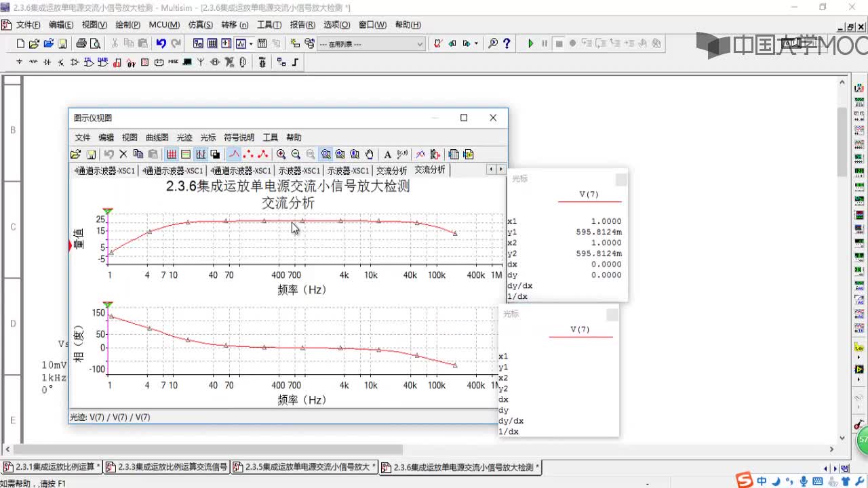Screen dimensions: 868x488
Task: Select the pan hand tool in Grapher
Action: tap(370, 155)
